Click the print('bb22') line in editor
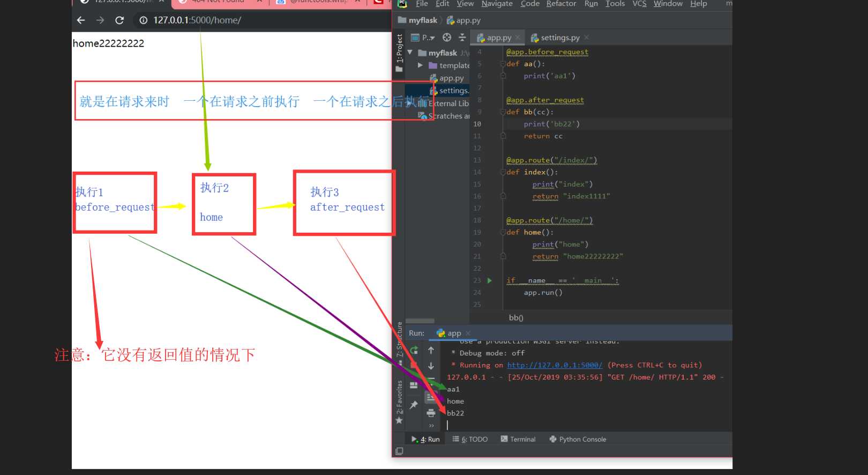Image resolution: width=868 pixels, height=475 pixels. [552, 124]
